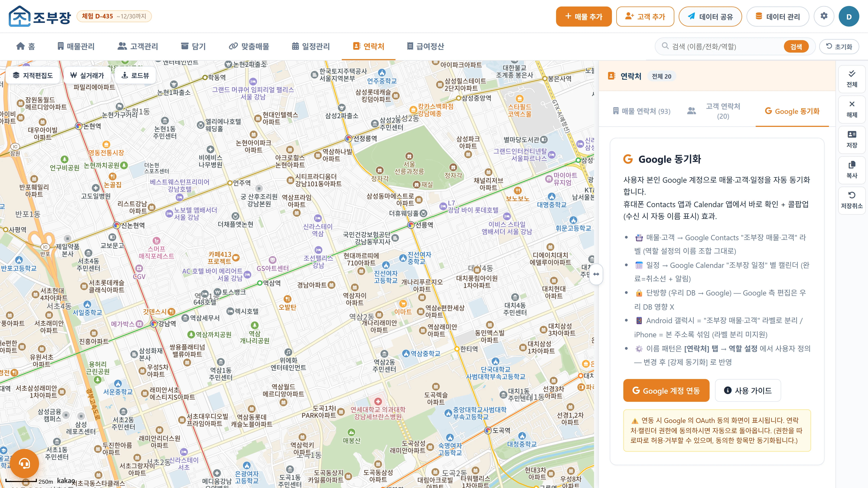Open the 담기 menu
868x488 pixels.
193,46
